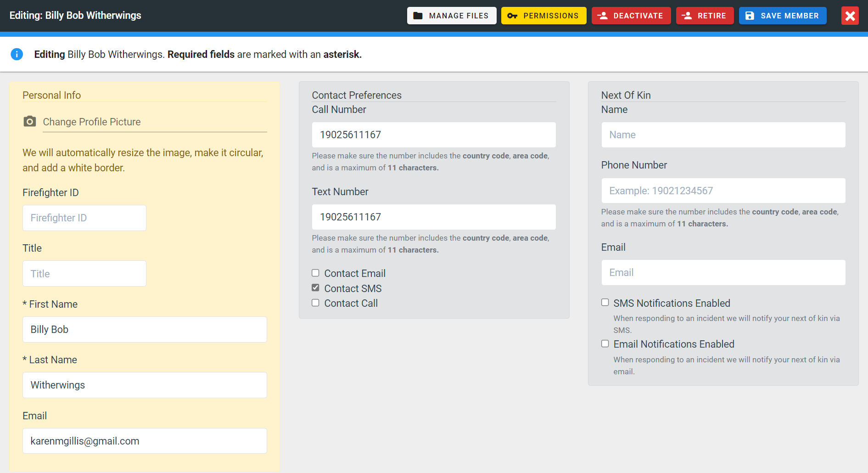This screenshot has height=473, width=868.
Task: Click the blue info circle icon
Action: point(17,54)
